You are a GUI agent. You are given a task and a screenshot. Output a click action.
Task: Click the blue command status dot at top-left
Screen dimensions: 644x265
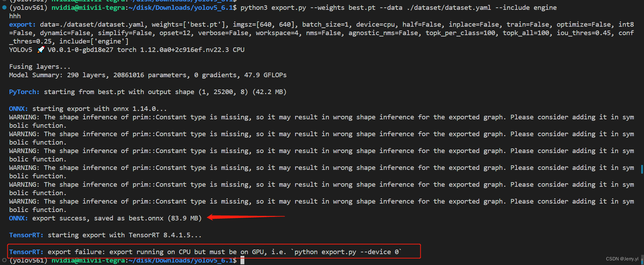4,7
